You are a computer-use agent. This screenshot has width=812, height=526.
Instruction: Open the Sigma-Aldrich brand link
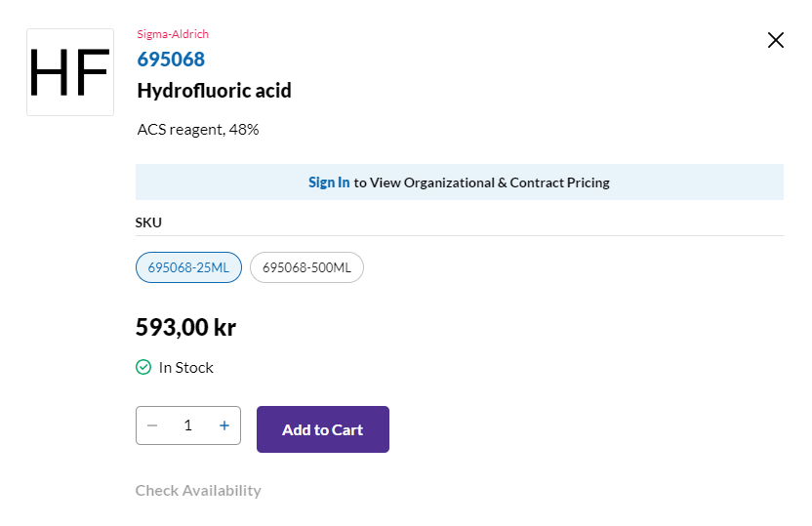point(173,34)
